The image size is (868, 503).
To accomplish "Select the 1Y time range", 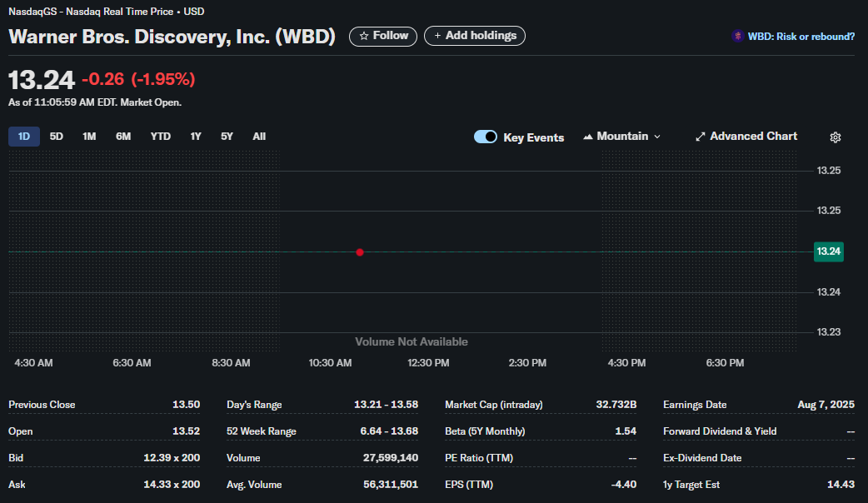I will (x=196, y=136).
